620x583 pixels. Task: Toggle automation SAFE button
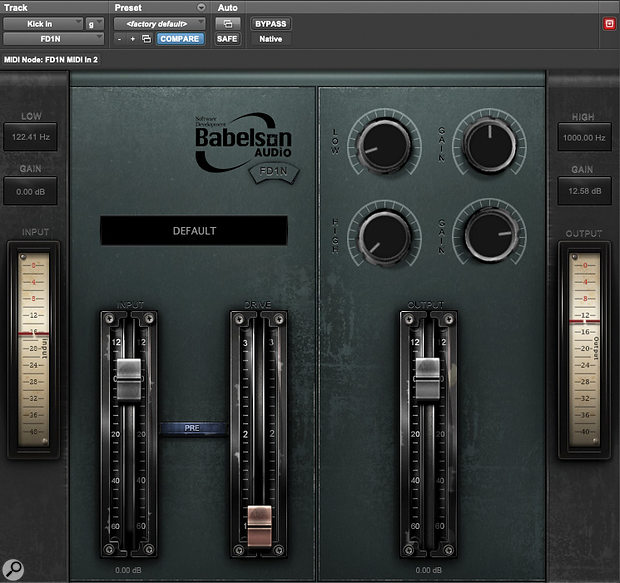click(x=227, y=39)
